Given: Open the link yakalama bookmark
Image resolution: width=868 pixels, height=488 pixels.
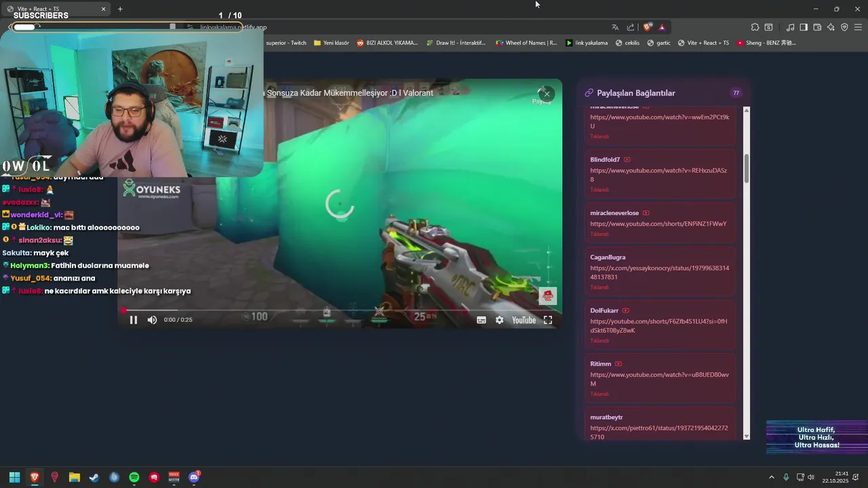Looking at the screenshot, I should pyautogui.click(x=587, y=43).
